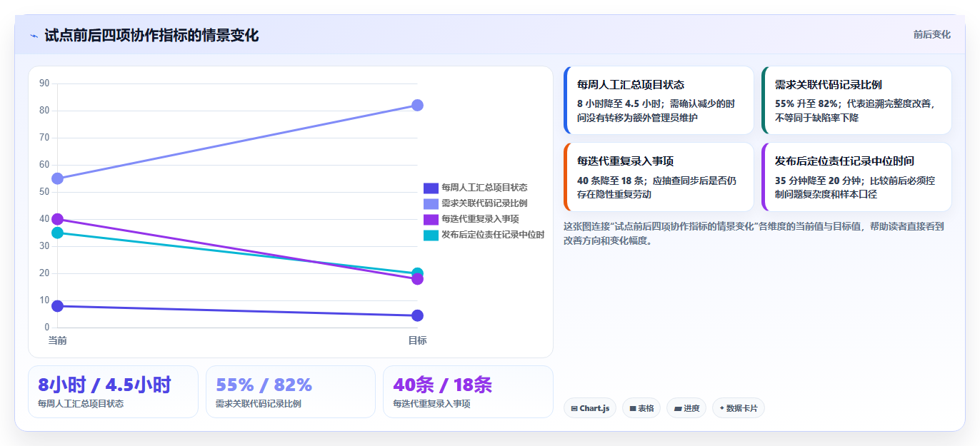Click the text 55% 升至 82% in card
Screen dimensions: 980x446
point(807,103)
